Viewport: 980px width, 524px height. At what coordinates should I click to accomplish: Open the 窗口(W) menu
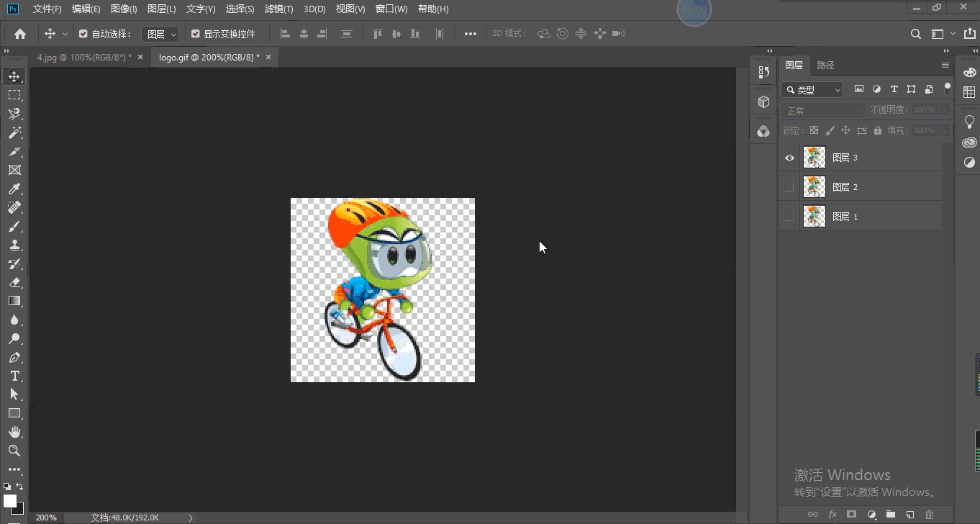click(x=391, y=9)
